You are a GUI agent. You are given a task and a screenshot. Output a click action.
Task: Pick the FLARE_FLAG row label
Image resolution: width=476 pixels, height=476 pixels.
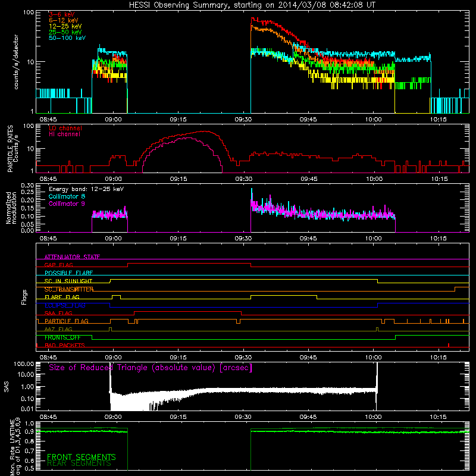[x=62, y=297]
